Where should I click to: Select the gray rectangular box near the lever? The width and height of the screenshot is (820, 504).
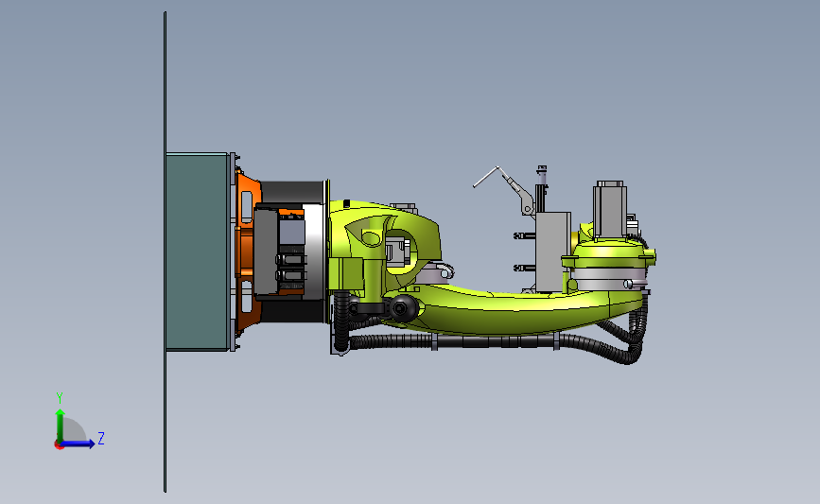point(553,252)
